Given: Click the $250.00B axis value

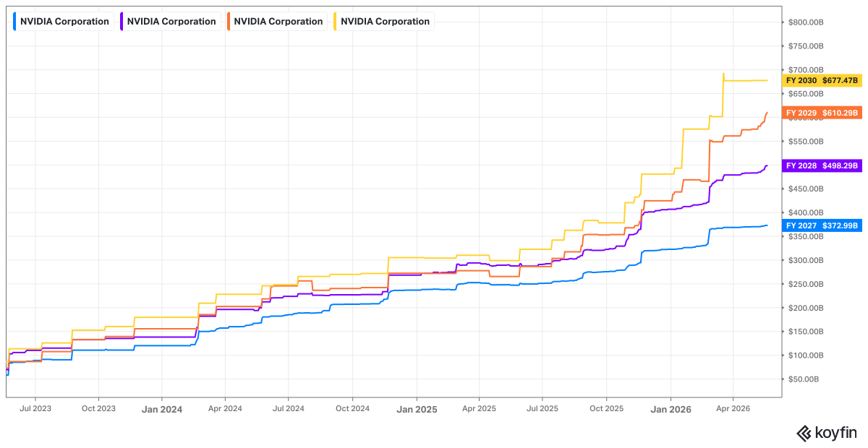Looking at the screenshot, I should tap(805, 284).
